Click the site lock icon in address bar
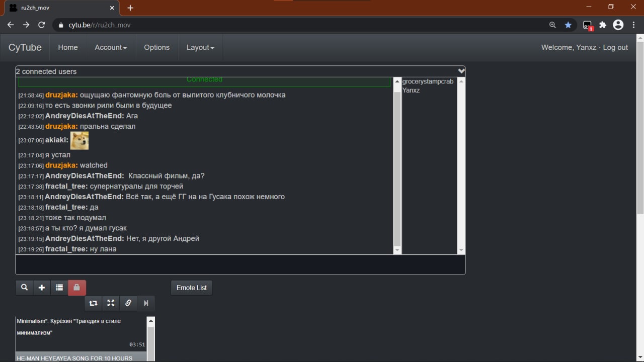The height and width of the screenshot is (362, 644). pyautogui.click(x=60, y=25)
